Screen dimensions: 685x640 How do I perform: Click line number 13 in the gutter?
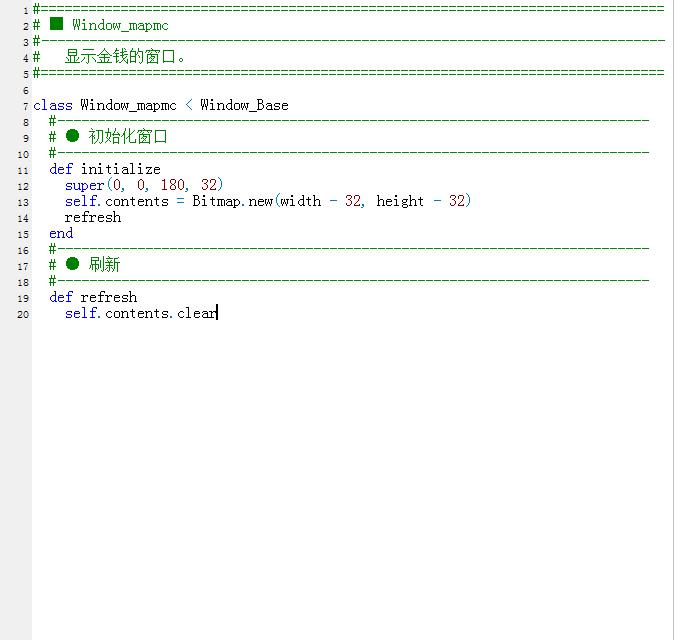(23, 203)
